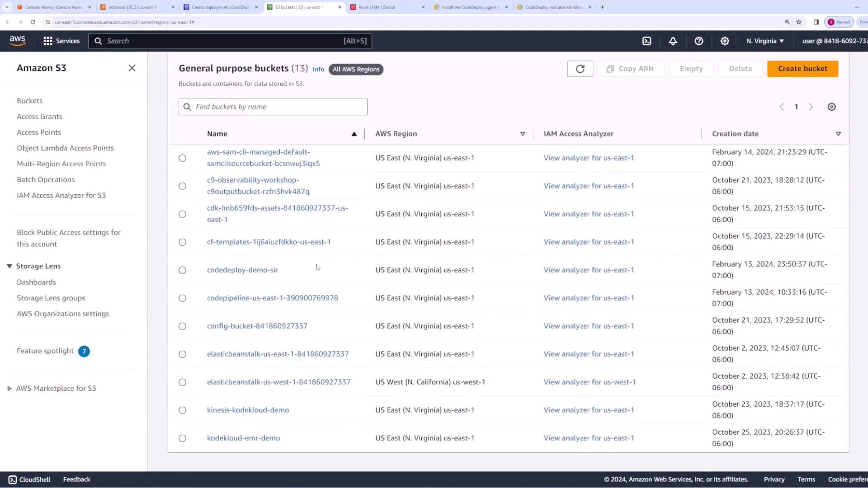The image size is (868, 488).
Task: Close the Amazon S3 side panel
Action: point(132,68)
